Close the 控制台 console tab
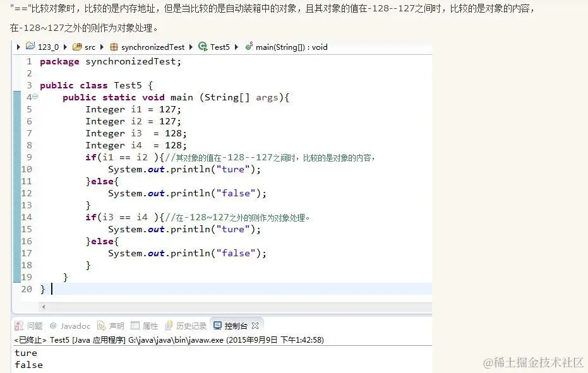This screenshot has width=588, height=373. pos(255,326)
